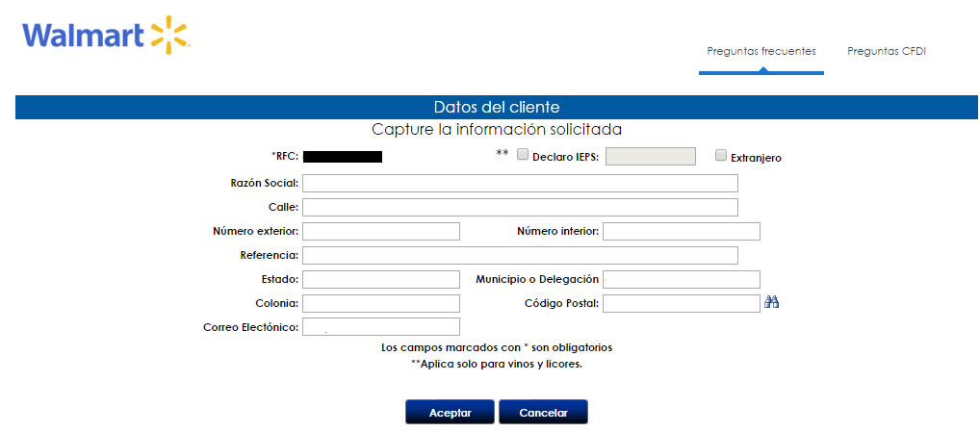
Task: Open the Preguntas frecuentes tab
Action: coord(761,52)
